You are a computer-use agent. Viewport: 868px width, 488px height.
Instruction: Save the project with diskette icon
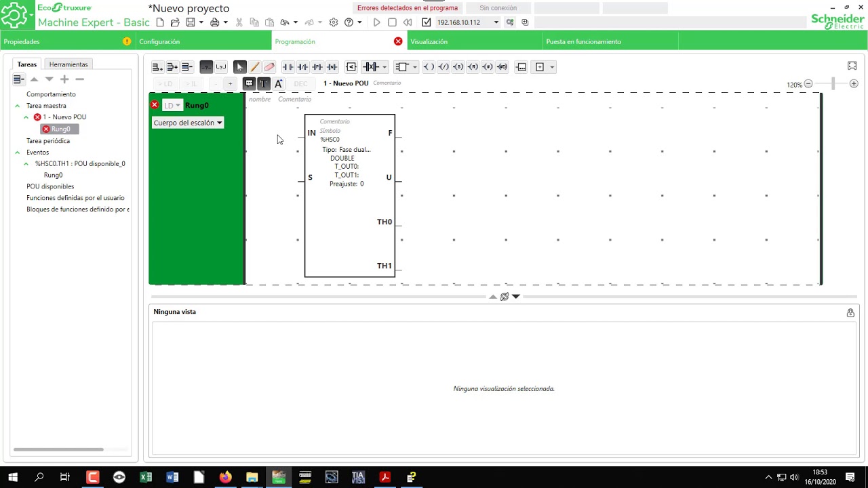pos(191,22)
